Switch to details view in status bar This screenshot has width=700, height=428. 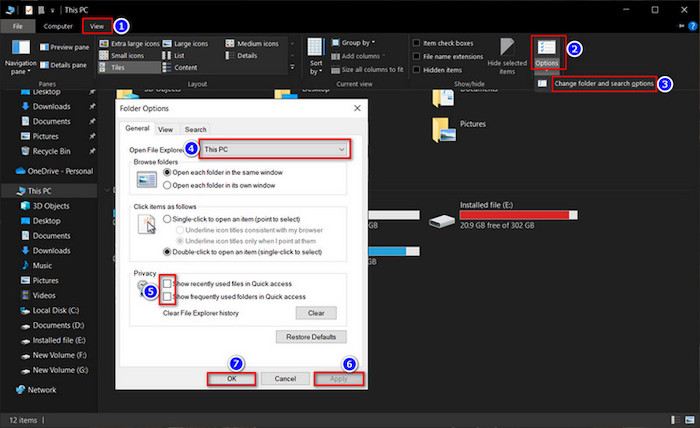click(675, 420)
